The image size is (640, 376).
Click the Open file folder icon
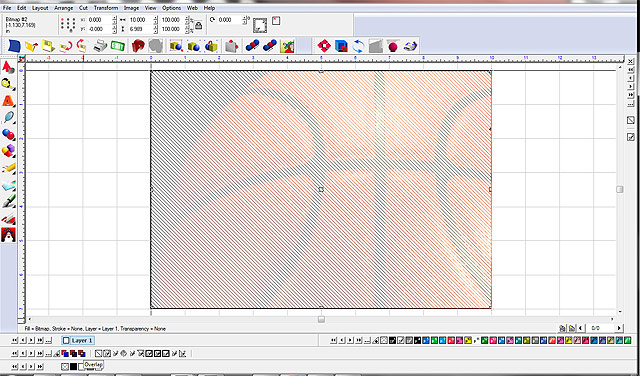coord(31,46)
